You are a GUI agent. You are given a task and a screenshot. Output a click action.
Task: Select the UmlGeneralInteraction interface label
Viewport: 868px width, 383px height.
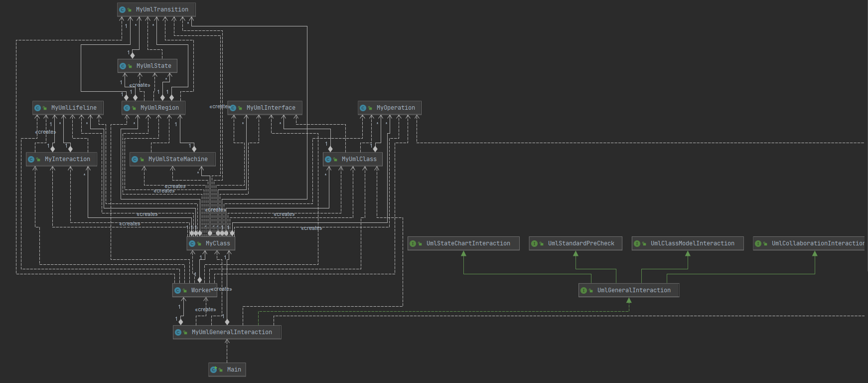point(634,290)
